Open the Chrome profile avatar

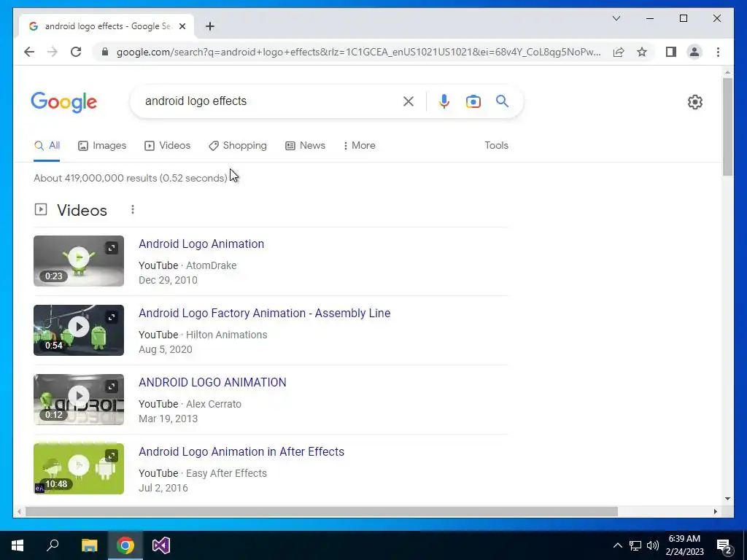pos(694,52)
